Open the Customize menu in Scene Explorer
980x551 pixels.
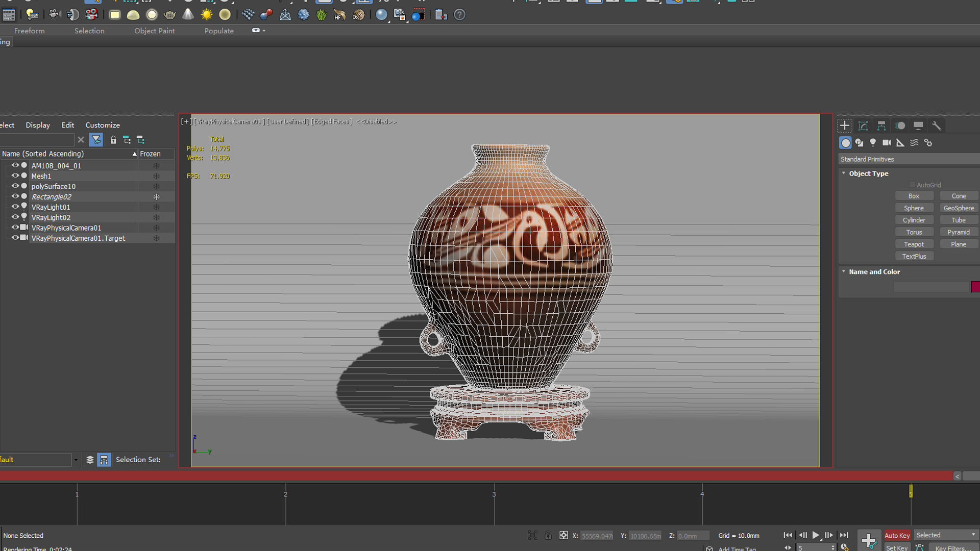click(103, 125)
